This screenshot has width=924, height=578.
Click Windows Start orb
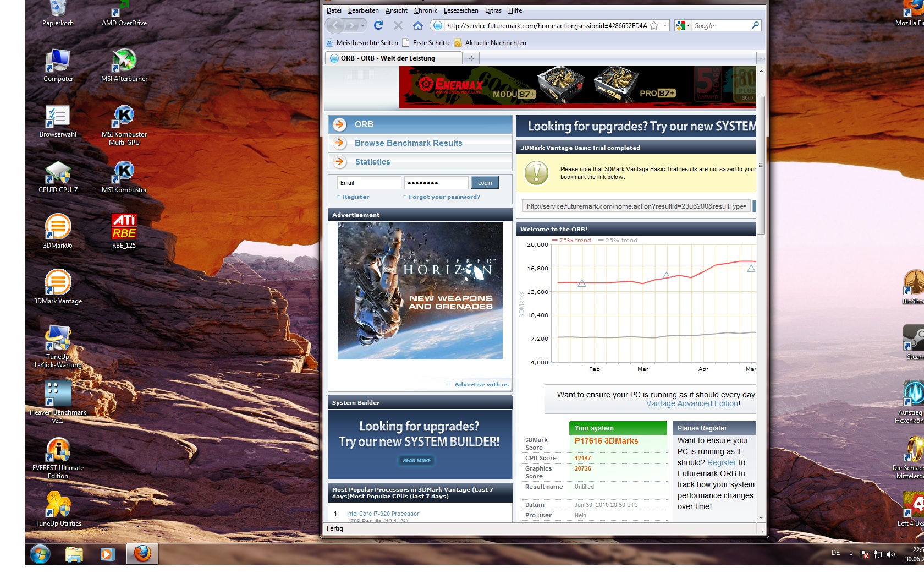(x=40, y=554)
